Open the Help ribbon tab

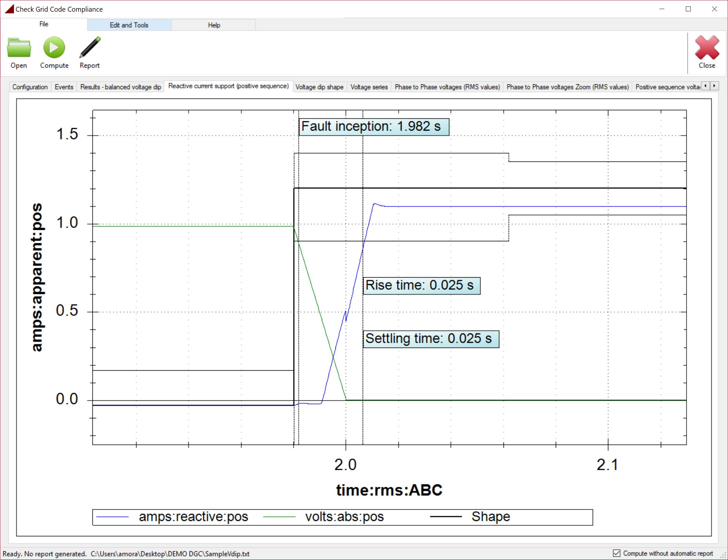[214, 25]
